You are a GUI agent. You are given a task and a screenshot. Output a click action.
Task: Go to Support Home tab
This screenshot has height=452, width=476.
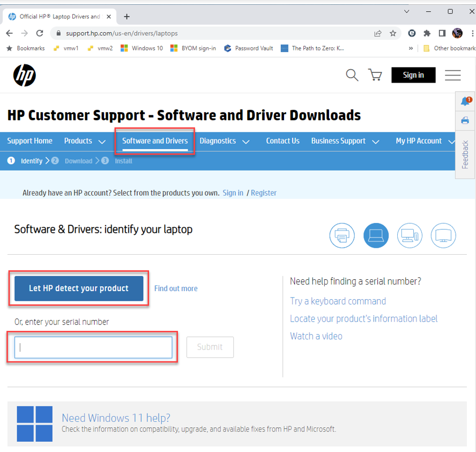(x=30, y=141)
